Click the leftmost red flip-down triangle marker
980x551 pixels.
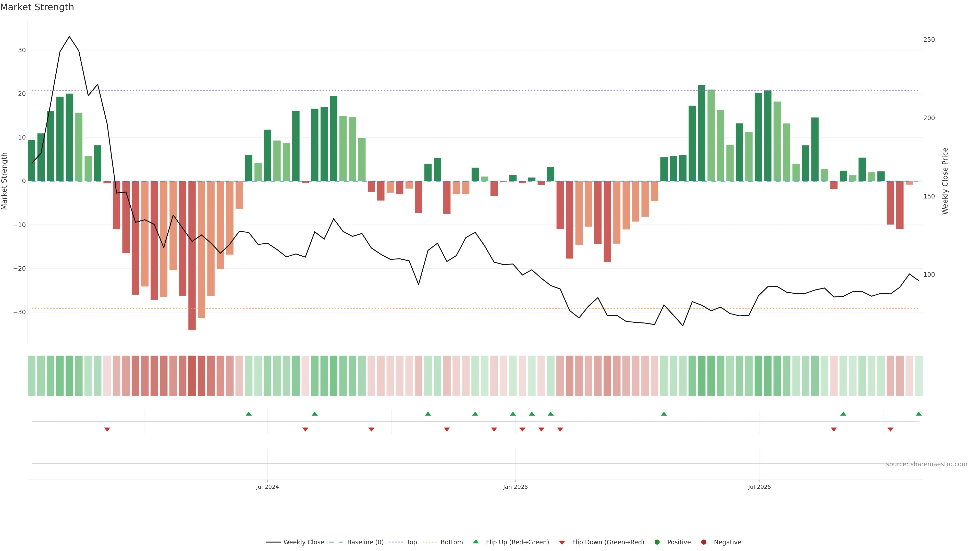[x=107, y=429]
